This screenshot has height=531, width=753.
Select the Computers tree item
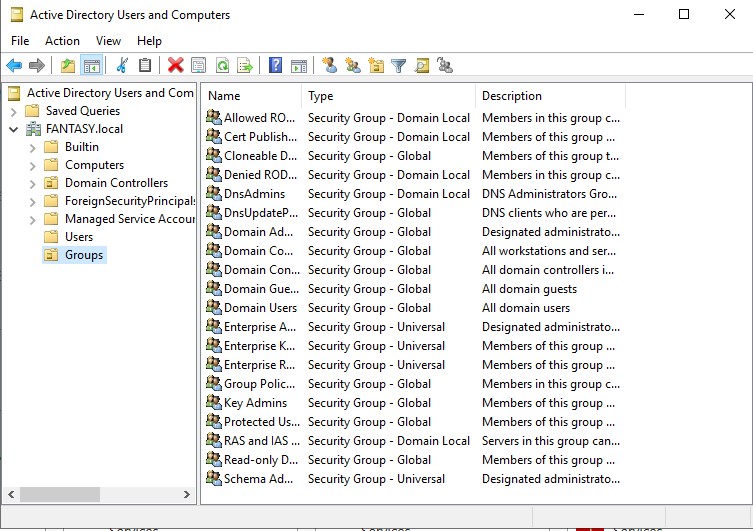94,165
